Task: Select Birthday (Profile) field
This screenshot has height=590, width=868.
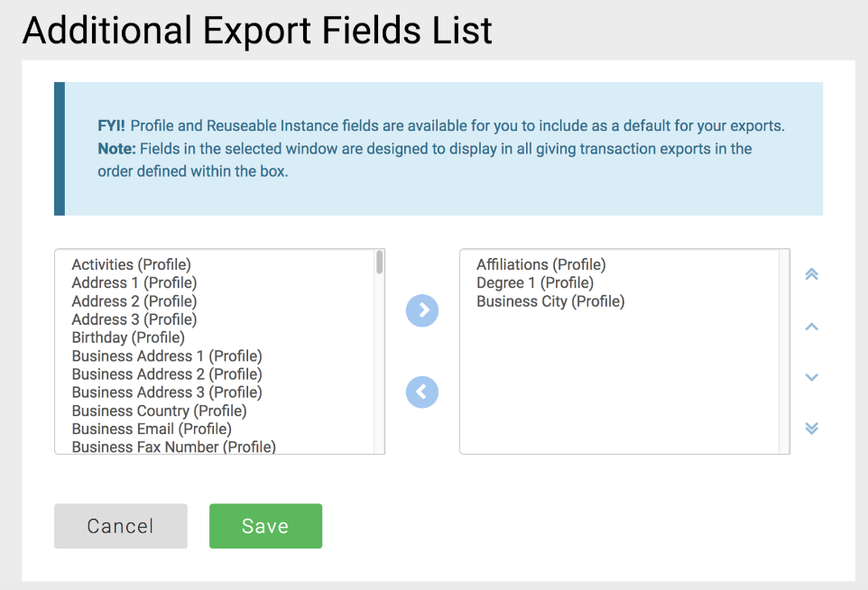Action: (x=128, y=337)
